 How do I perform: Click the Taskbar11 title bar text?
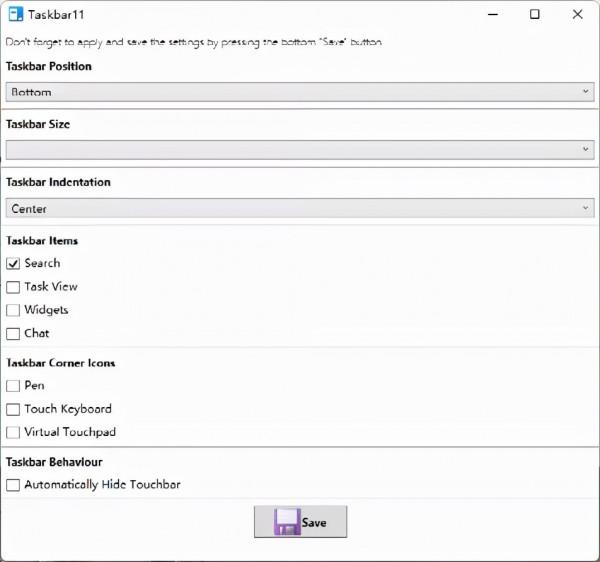coord(55,15)
